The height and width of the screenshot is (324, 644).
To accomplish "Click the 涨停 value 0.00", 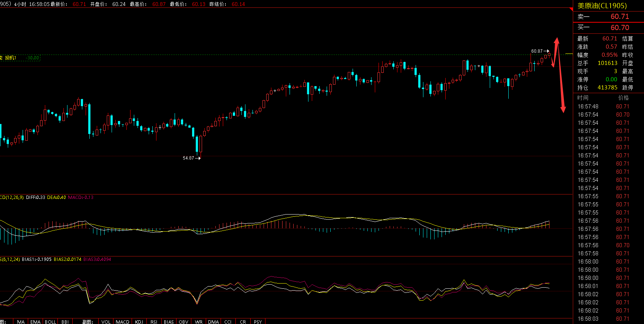I will [611, 79].
